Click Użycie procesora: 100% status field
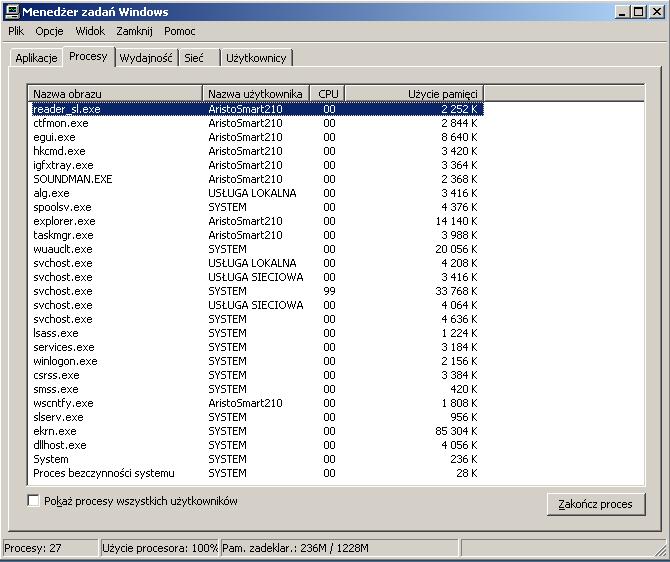This screenshot has height=562, width=670. coord(160,548)
